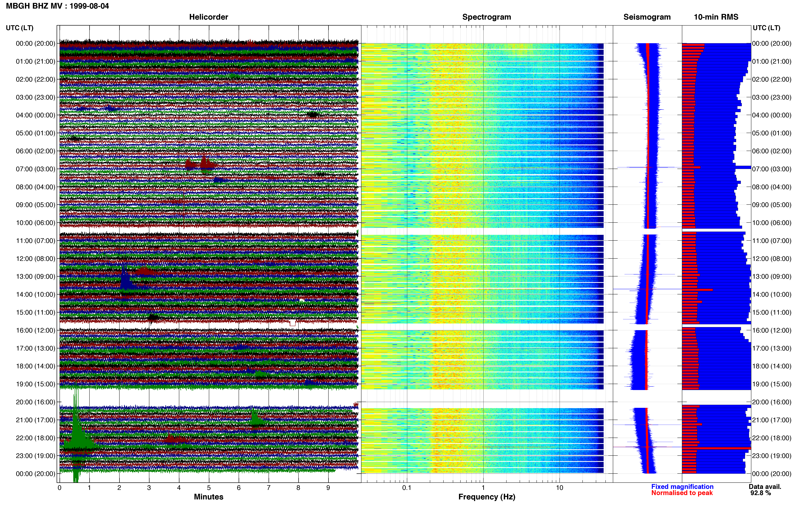Click the 4 tick on Minutes axis
The height and width of the screenshot is (508, 812).
tap(179, 487)
